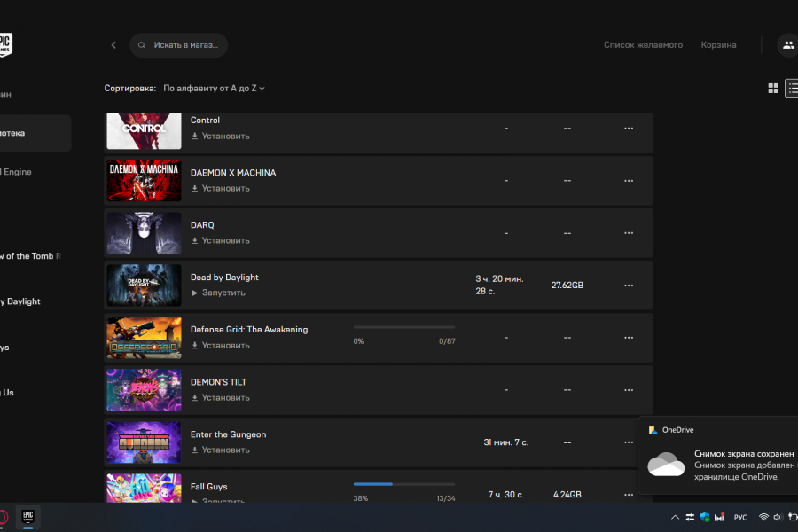The width and height of the screenshot is (798, 532).
Task: Open the three-dot menu for Control
Action: click(629, 129)
